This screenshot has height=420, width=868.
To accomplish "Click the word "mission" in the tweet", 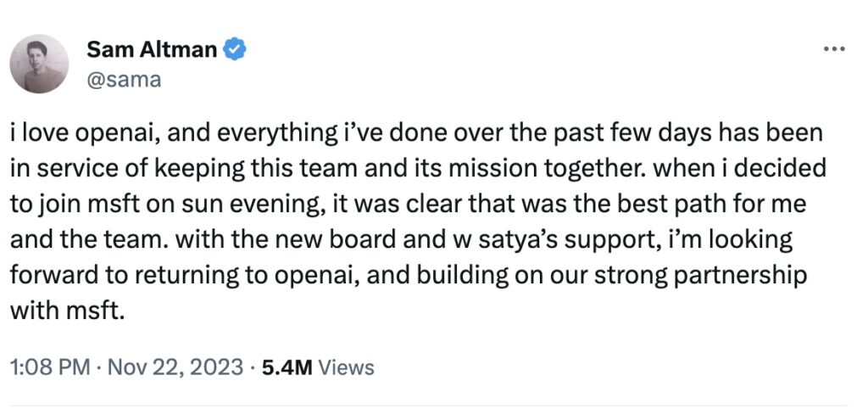I will (491, 170).
